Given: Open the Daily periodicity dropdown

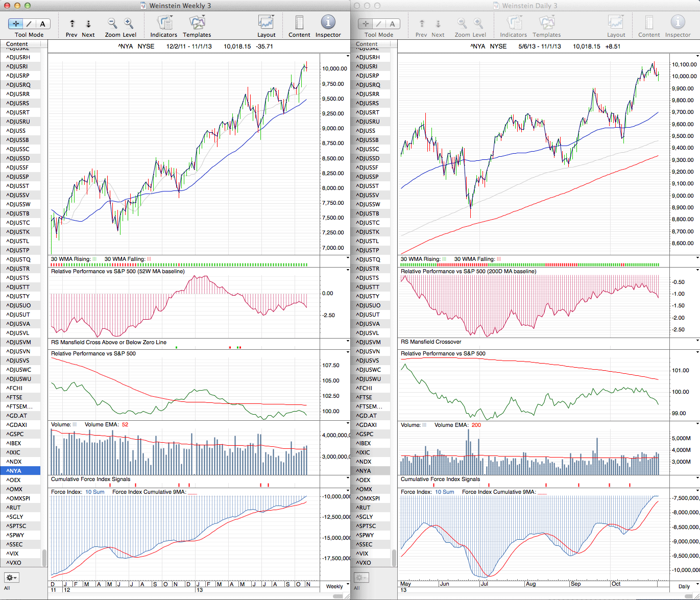Looking at the screenshot, I should click(x=685, y=586).
